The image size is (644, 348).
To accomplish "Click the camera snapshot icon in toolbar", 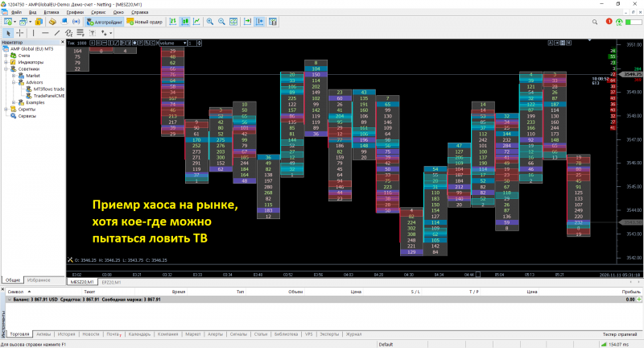I will 273,22.
